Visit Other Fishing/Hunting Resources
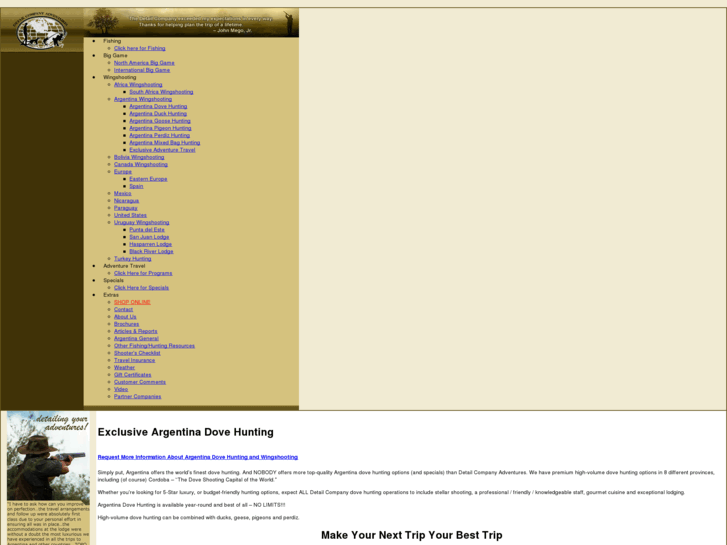 click(154, 346)
